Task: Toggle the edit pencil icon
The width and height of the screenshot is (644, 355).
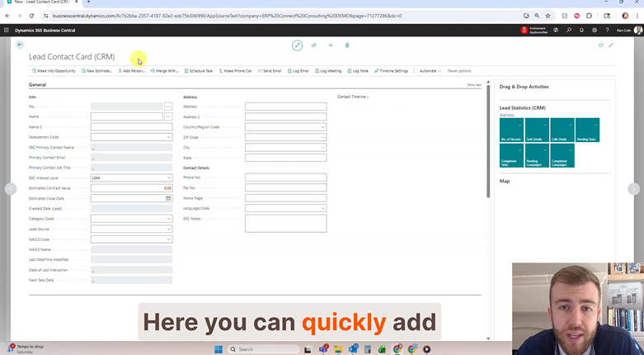Action: 298,45
